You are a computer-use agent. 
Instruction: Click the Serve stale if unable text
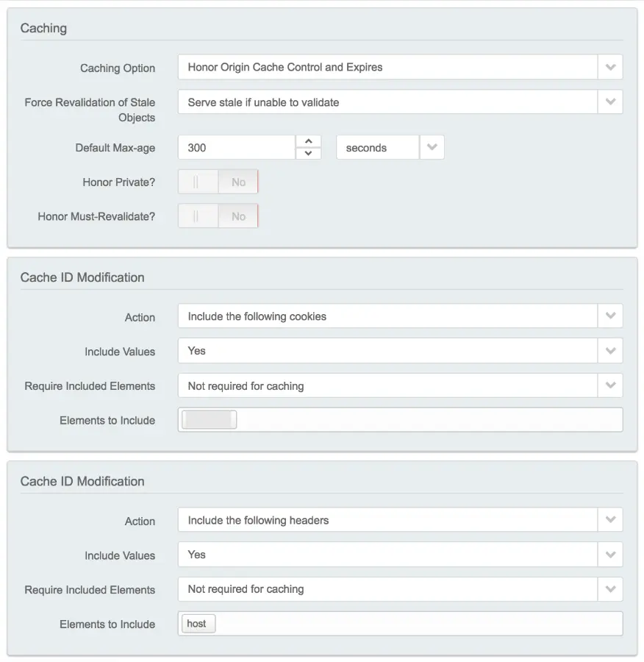pyautogui.click(x=263, y=102)
